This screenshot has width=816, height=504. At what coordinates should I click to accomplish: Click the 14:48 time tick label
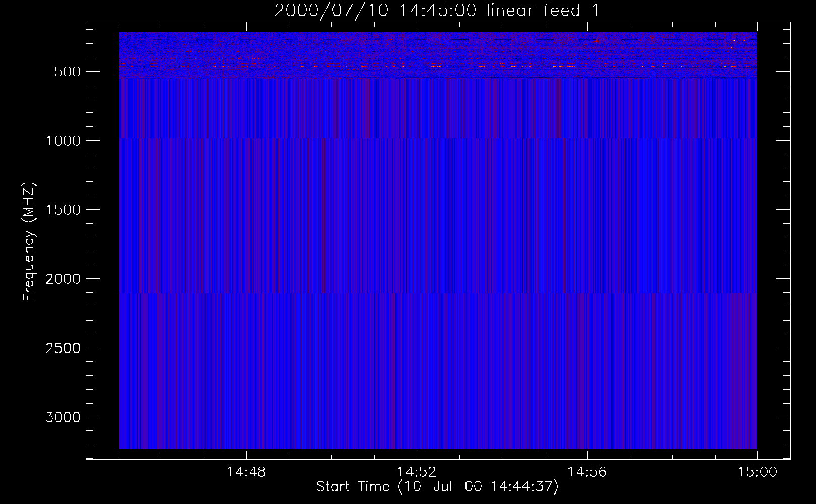coord(246,472)
